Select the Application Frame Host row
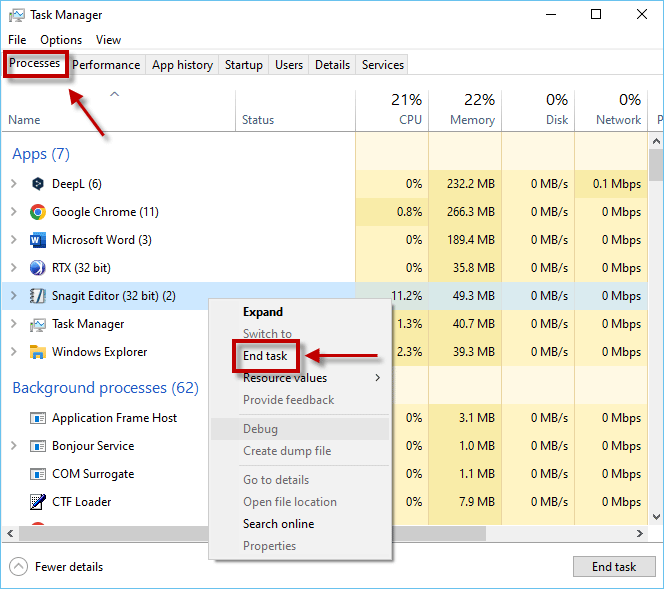The height and width of the screenshot is (589, 664). tap(114, 418)
